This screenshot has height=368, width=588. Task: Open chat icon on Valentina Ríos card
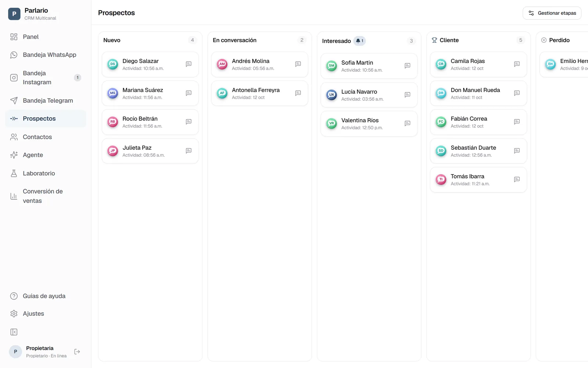407,123
